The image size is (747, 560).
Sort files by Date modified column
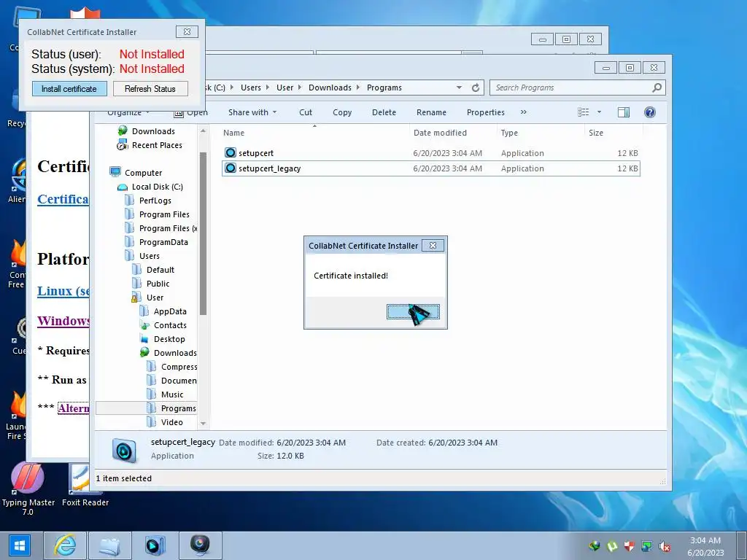(452, 133)
